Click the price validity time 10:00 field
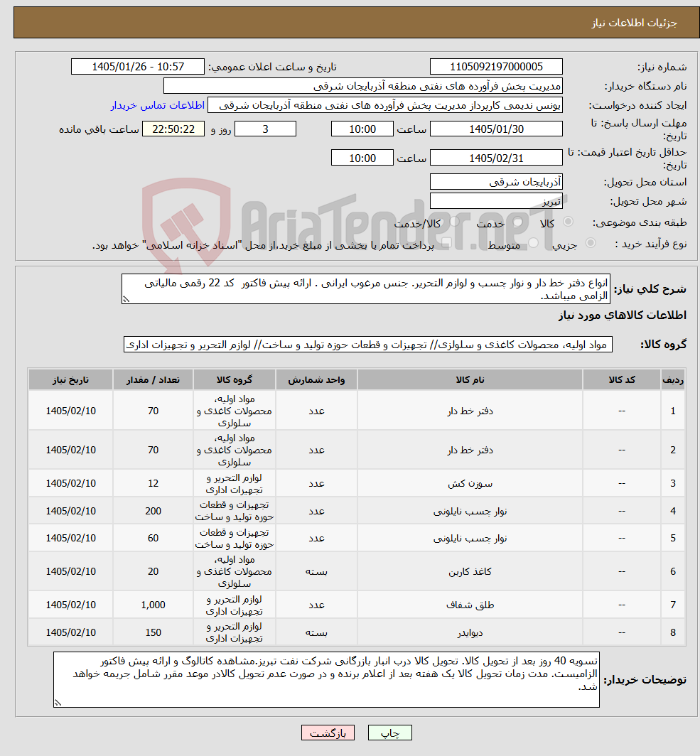Screen dimensions: 700x756 click(x=362, y=158)
